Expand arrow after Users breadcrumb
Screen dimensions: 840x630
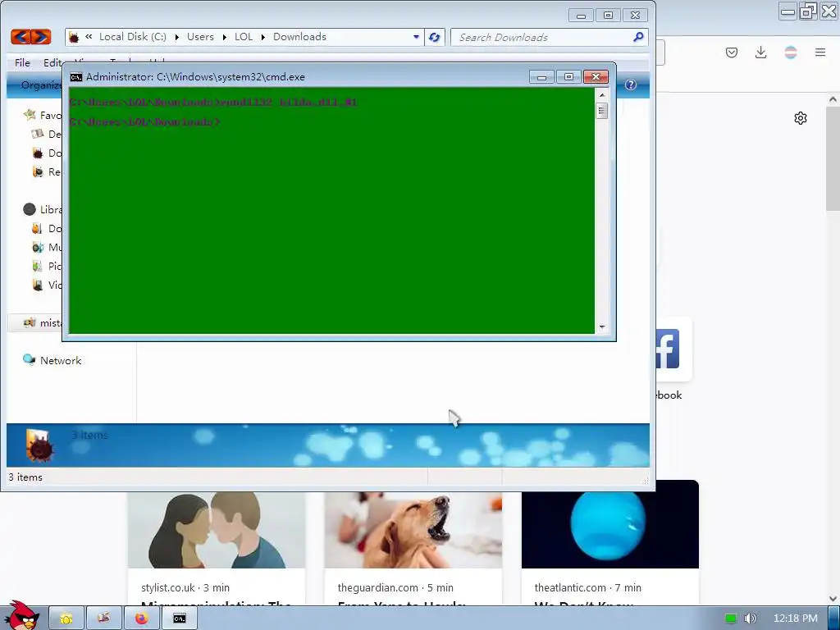224,37
